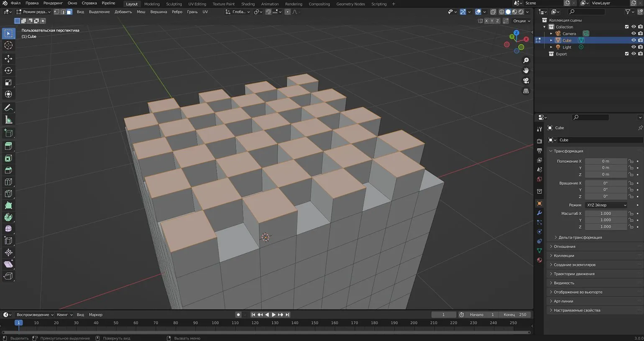Hide the Cube object in outliner

point(633,41)
